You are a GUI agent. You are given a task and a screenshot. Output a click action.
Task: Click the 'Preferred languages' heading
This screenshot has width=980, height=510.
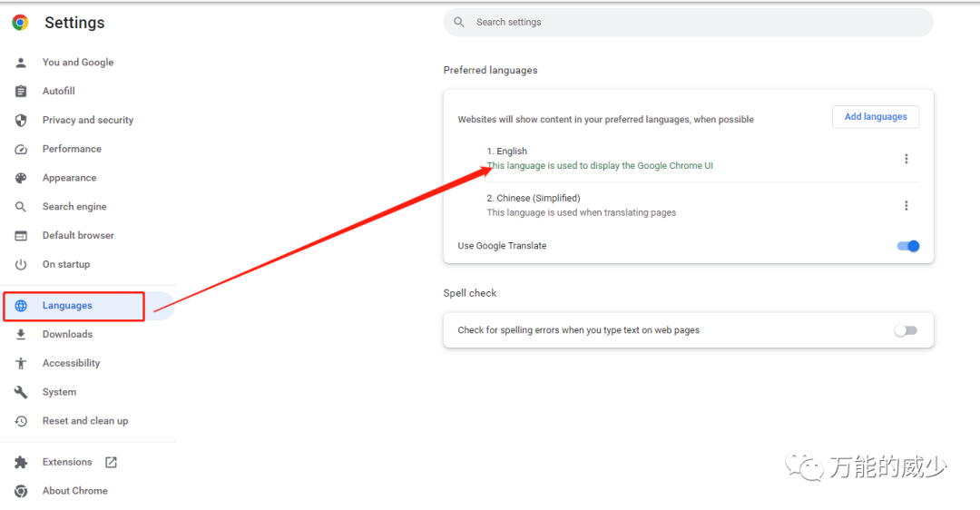pos(491,70)
